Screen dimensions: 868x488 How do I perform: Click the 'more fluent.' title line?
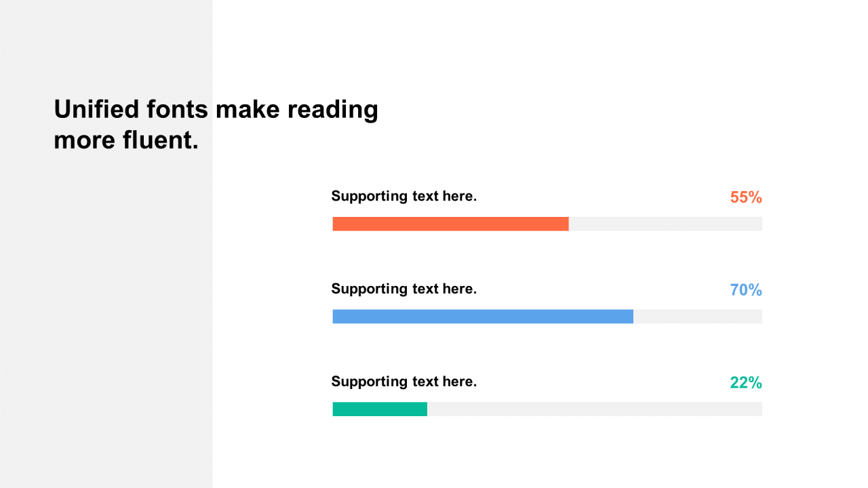tap(126, 140)
